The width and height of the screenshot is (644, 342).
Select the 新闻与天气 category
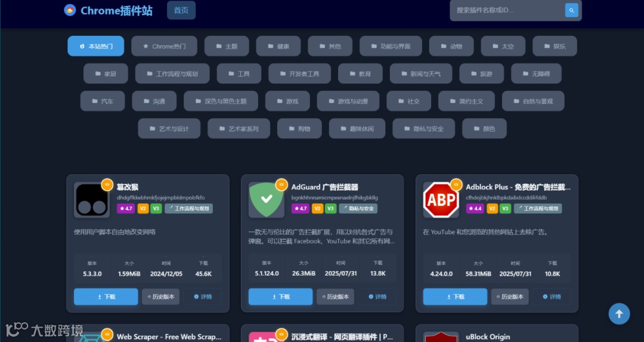click(x=421, y=73)
